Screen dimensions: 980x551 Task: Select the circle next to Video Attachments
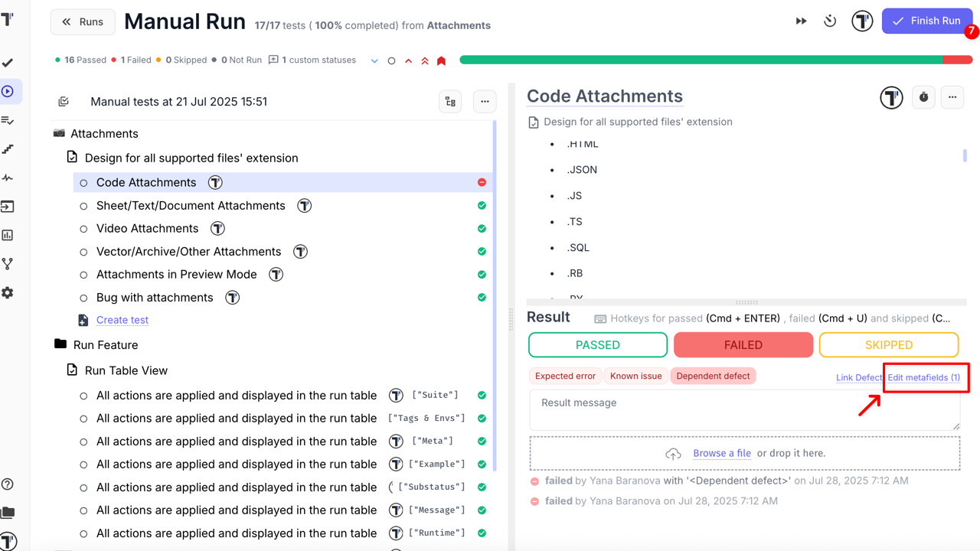point(84,229)
